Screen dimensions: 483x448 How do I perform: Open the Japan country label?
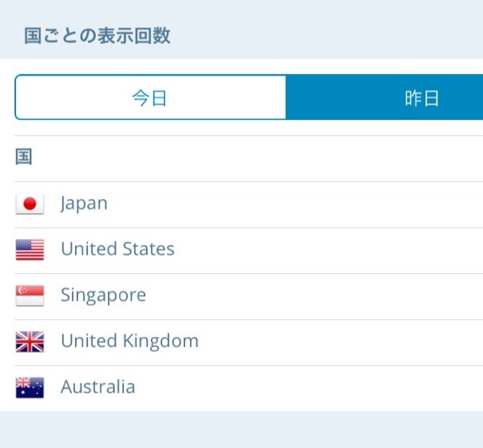pyautogui.click(x=84, y=204)
